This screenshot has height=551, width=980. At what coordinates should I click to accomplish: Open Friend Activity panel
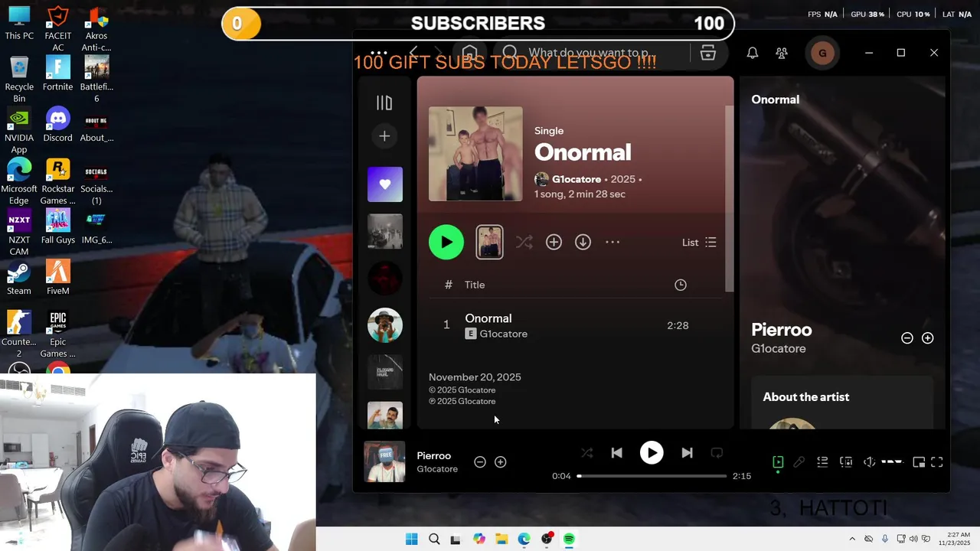click(x=782, y=53)
